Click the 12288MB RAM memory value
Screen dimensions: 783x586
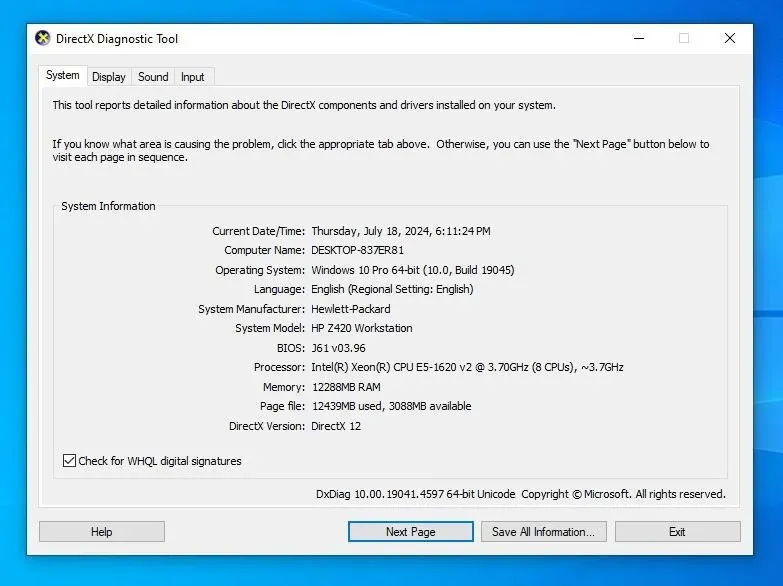(x=346, y=387)
